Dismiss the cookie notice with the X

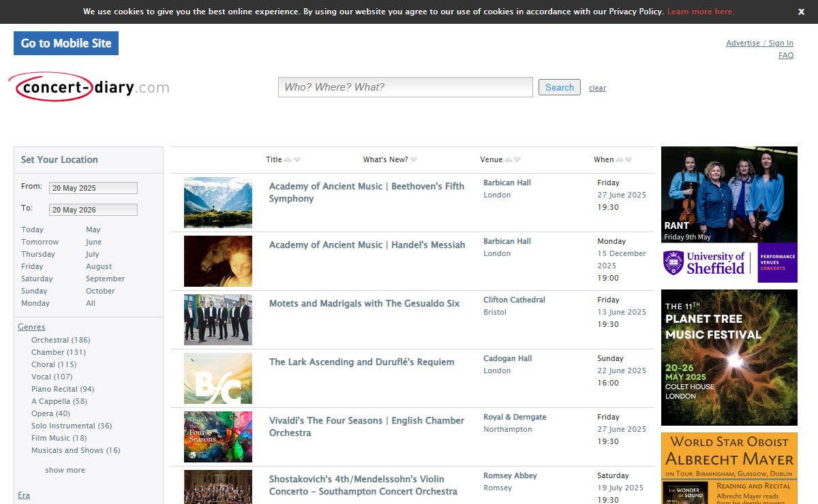(801, 12)
